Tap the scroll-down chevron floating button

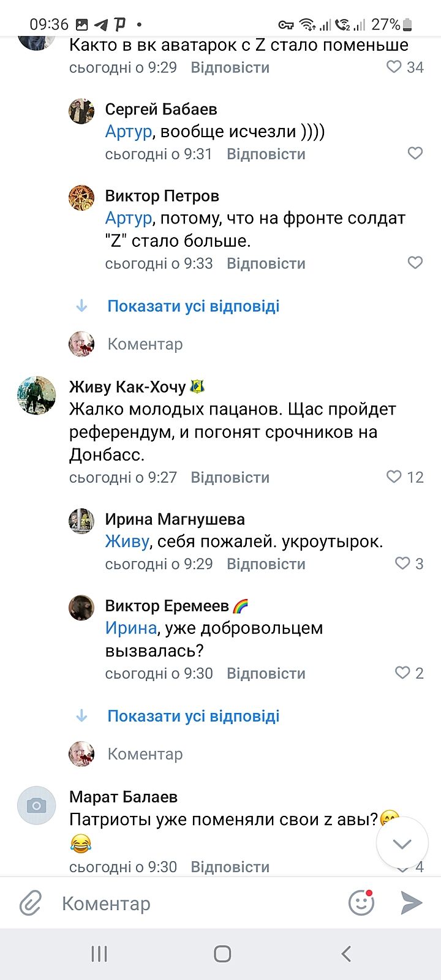tap(402, 844)
